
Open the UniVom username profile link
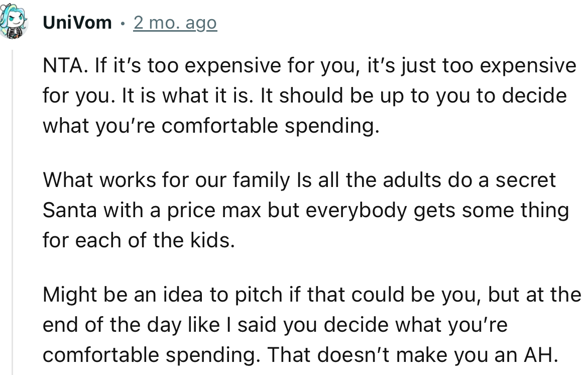click(x=77, y=23)
